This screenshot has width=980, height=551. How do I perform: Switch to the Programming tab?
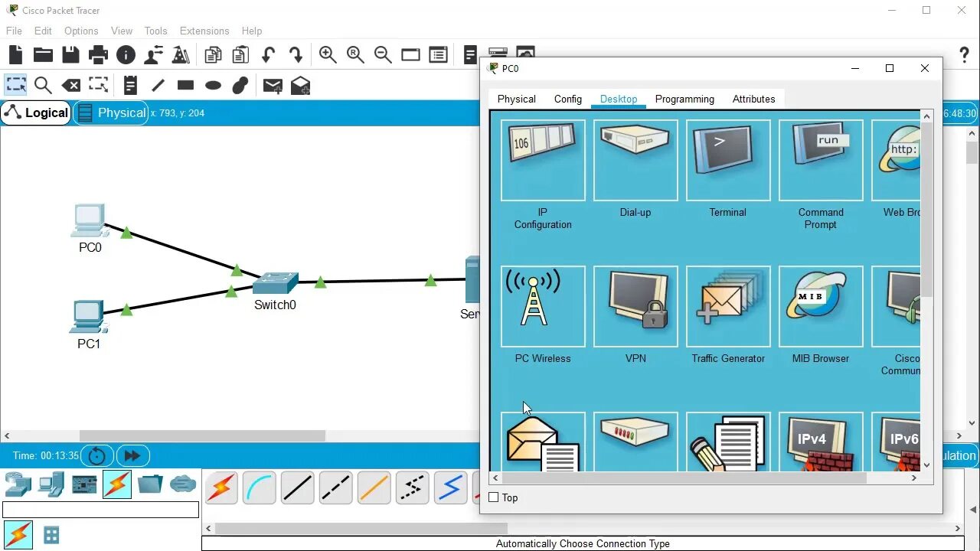684,99
